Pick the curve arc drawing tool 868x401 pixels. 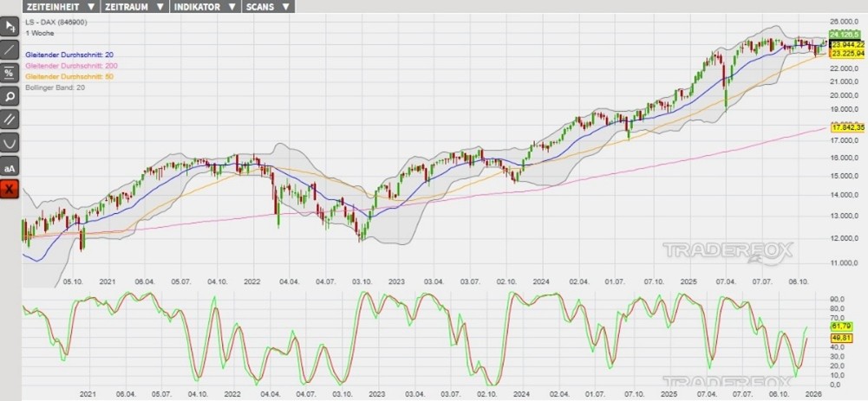(x=10, y=143)
